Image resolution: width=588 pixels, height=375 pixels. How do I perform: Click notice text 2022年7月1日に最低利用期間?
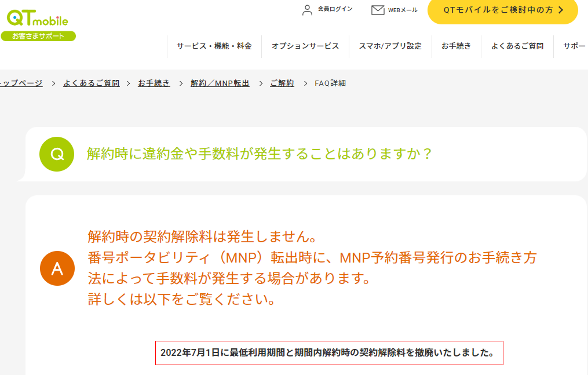(x=223, y=353)
